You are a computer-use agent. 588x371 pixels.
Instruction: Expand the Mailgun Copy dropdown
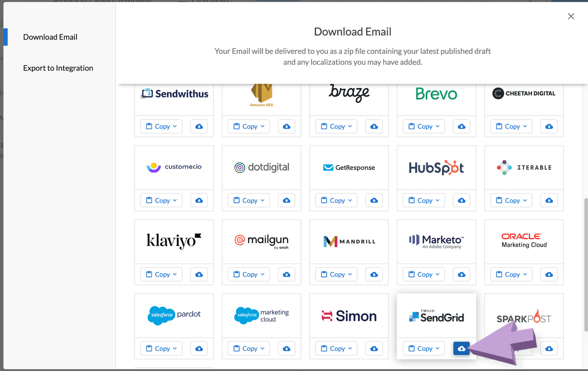click(249, 274)
